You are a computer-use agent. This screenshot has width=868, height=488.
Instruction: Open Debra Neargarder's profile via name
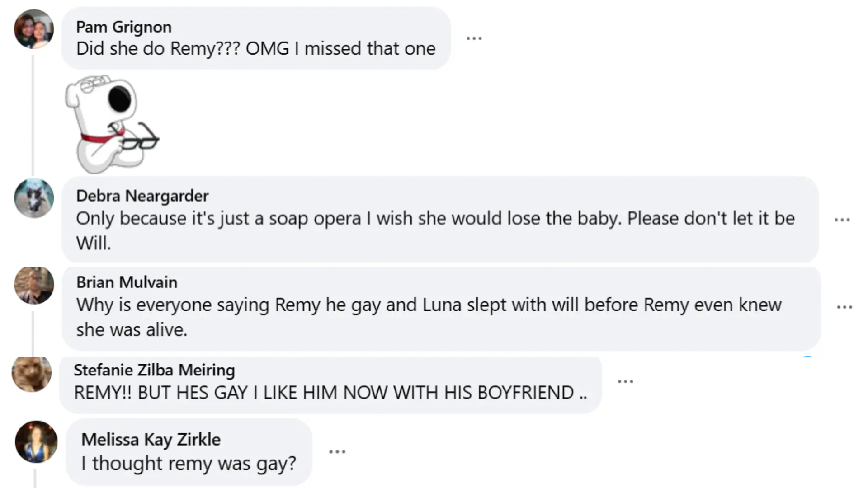[142, 196]
